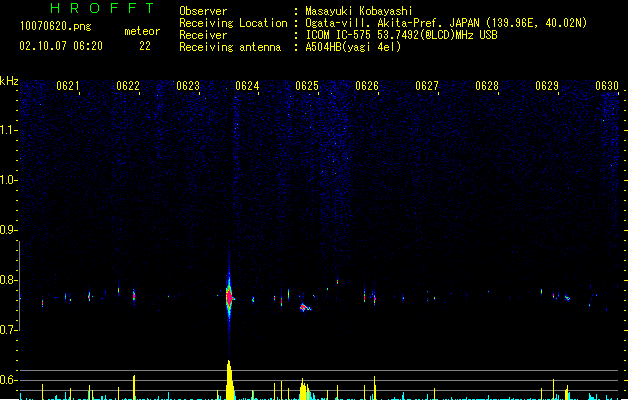The width and height of the screenshot is (629, 400).
Task: Click time marker 0621
Action: [68, 86]
